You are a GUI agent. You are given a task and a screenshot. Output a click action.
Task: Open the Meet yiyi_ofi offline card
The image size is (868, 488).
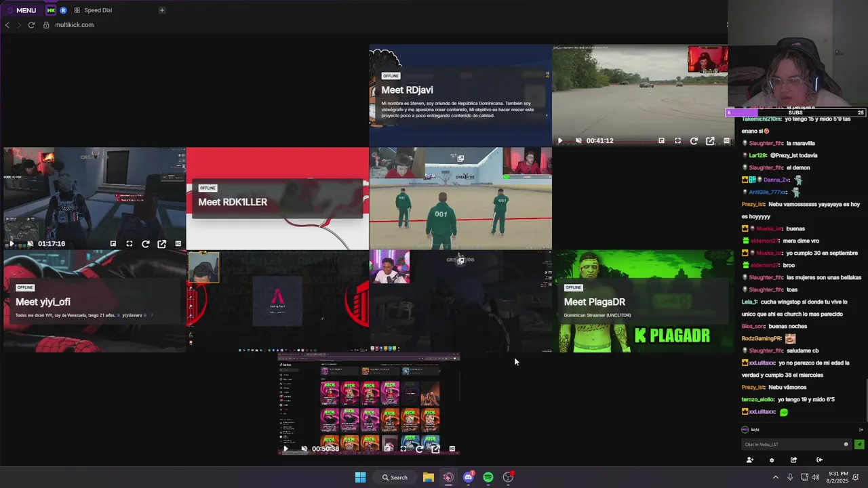tap(94, 301)
